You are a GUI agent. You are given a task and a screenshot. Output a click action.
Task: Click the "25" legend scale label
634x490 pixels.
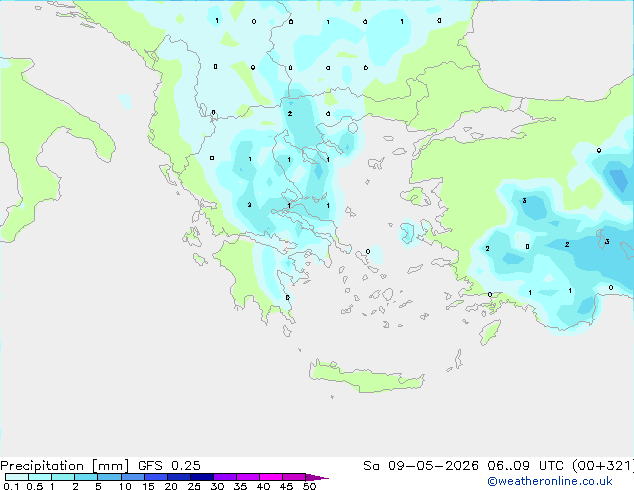pos(194,486)
